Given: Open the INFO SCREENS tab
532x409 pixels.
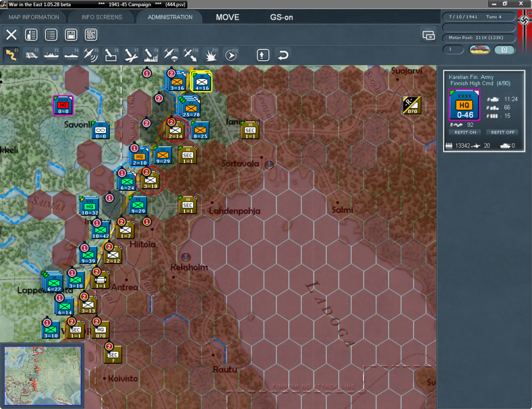Looking at the screenshot, I should tap(101, 17).
